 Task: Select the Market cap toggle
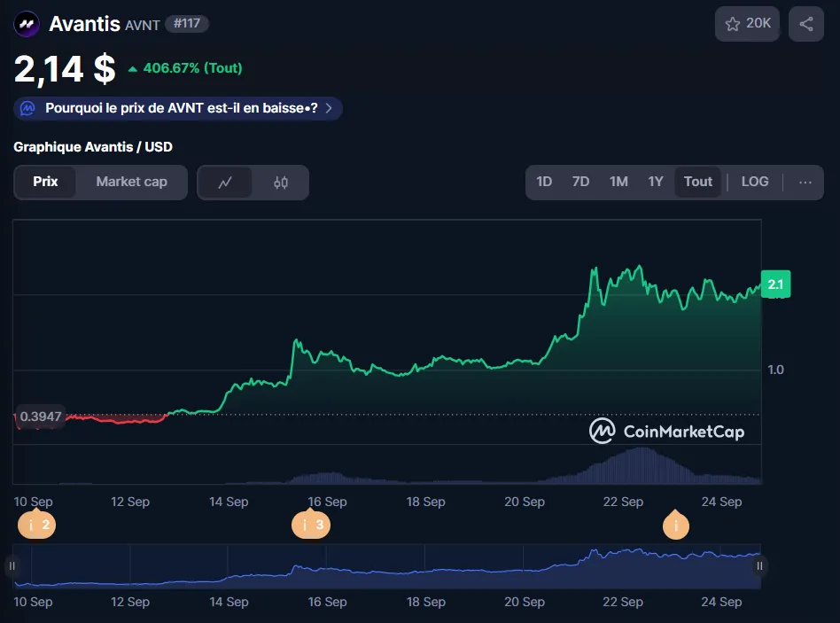tap(131, 182)
